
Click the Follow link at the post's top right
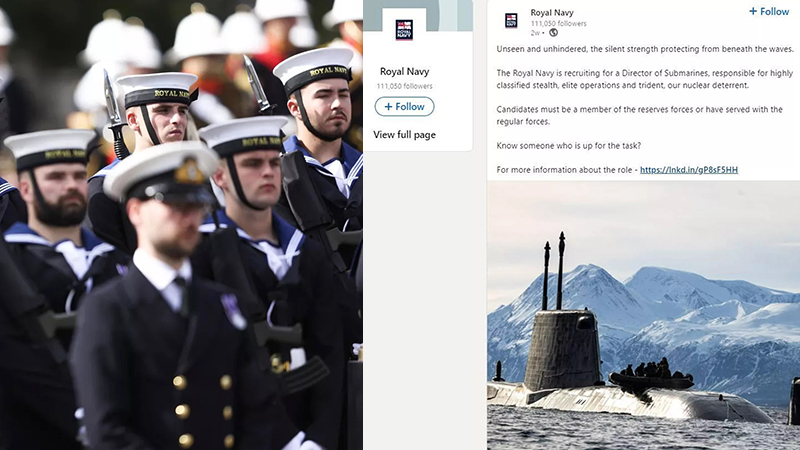769,11
